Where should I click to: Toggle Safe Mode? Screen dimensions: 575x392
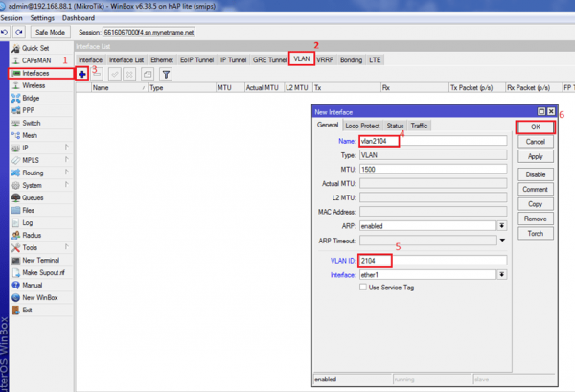click(x=50, y=33)
